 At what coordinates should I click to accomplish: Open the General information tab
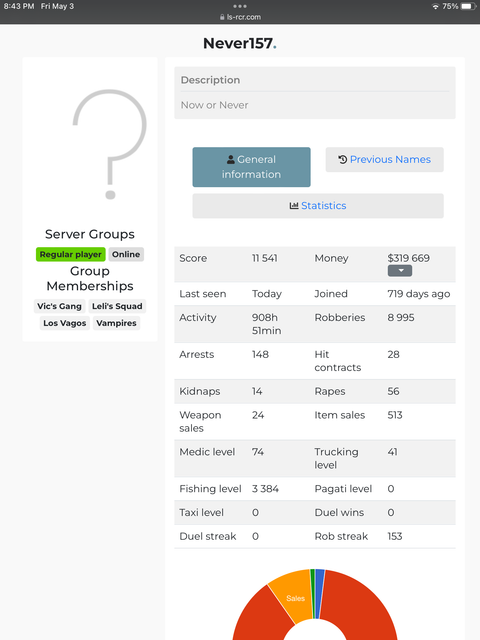coord(251,167)
